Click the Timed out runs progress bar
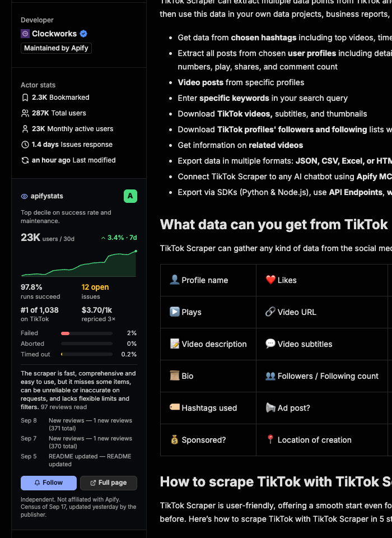This screenshot has height=538, width=392. [87, 354]
